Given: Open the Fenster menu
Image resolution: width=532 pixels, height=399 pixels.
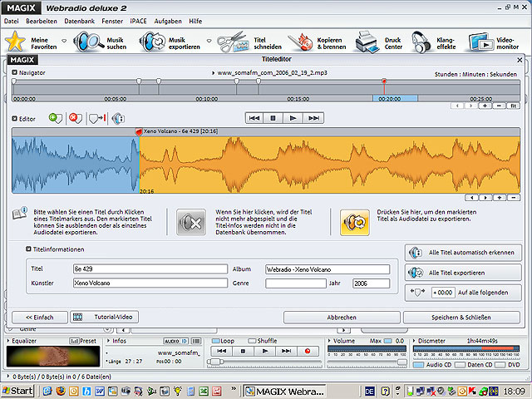Looking at the screenshot, I should [112, 21].
